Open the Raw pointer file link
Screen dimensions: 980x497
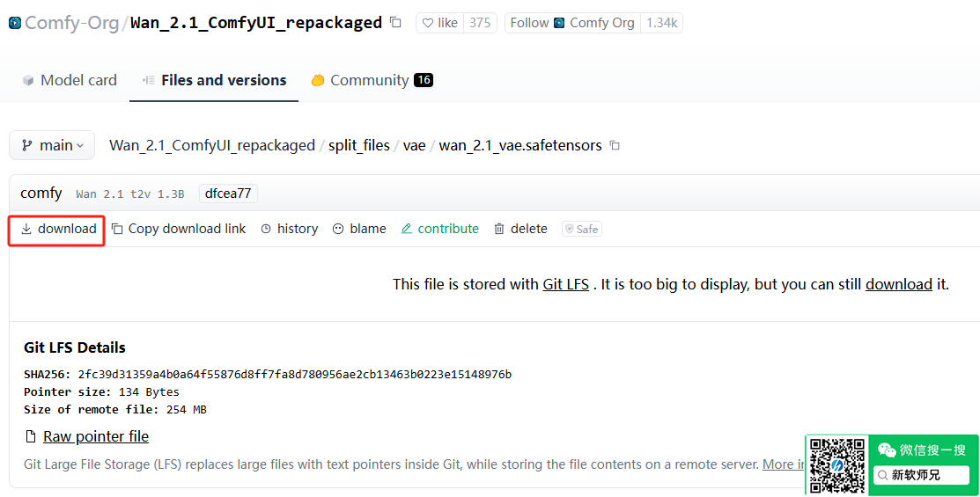click(x=95, y=436)
